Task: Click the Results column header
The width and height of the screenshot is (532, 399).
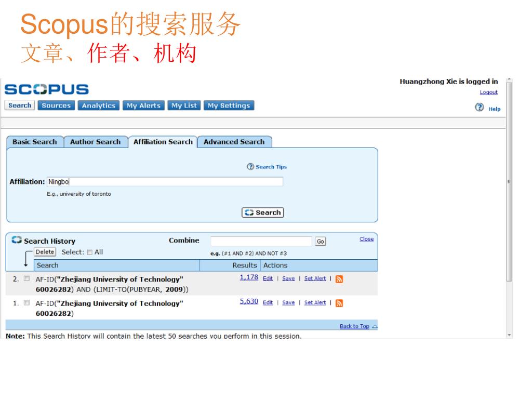Action: (x=230, y=265)
